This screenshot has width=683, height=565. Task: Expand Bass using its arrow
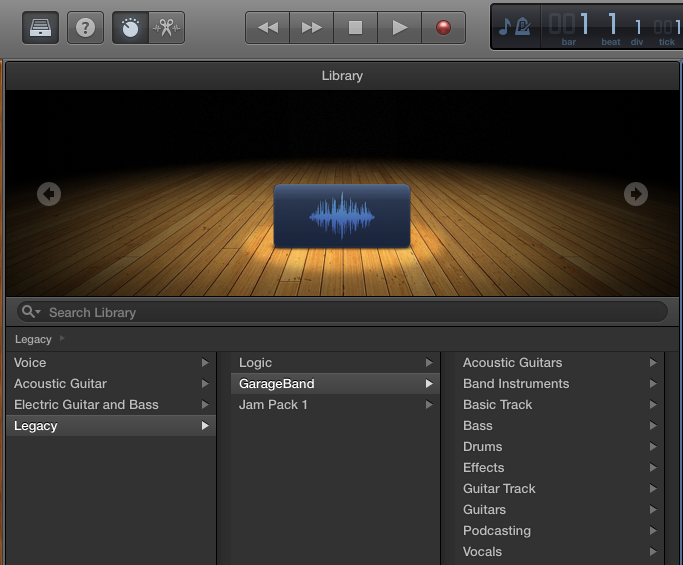click(x=653, y=426)
